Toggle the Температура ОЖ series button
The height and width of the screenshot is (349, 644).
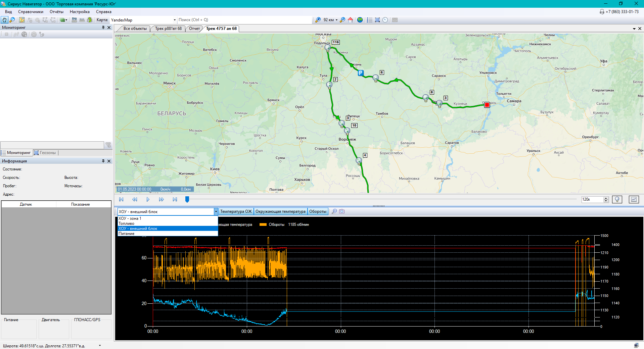pos(236,211)
